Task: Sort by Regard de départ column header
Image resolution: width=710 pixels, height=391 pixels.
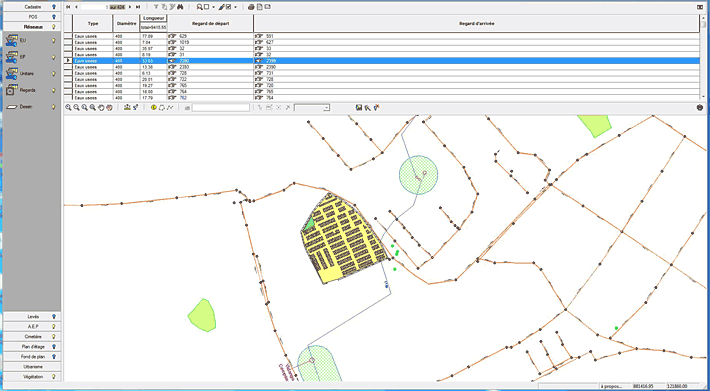Action: 210,24
